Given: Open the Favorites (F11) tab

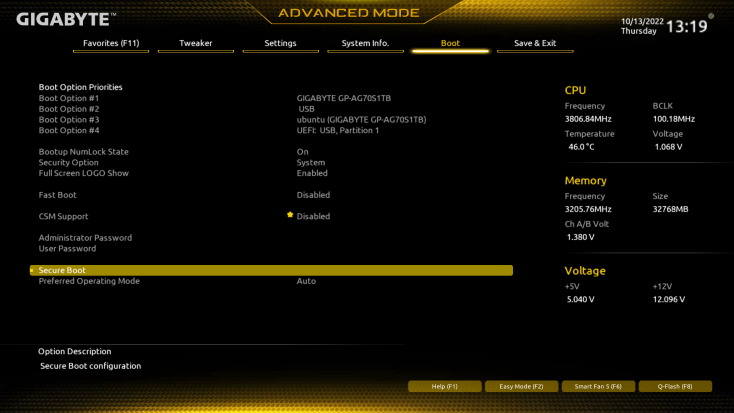Looking at the screenshot, I should coord(111,44).
